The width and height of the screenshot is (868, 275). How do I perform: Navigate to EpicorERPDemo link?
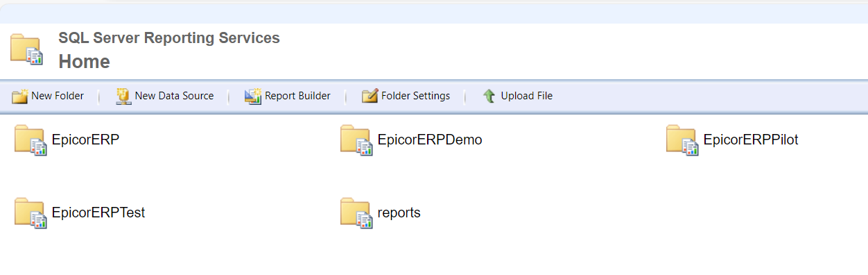click(430, 140)
